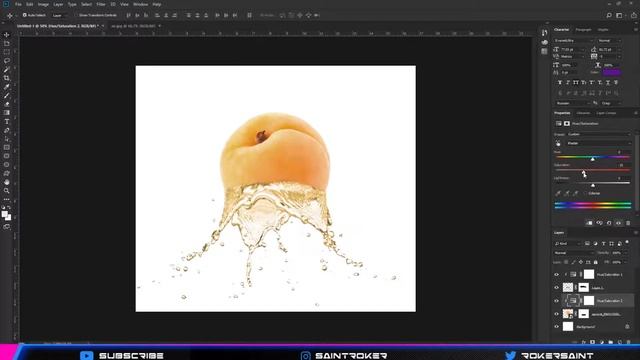The image size is (640, 360).
Task: Click the Properties panel tab
Action: click(562, 113)
